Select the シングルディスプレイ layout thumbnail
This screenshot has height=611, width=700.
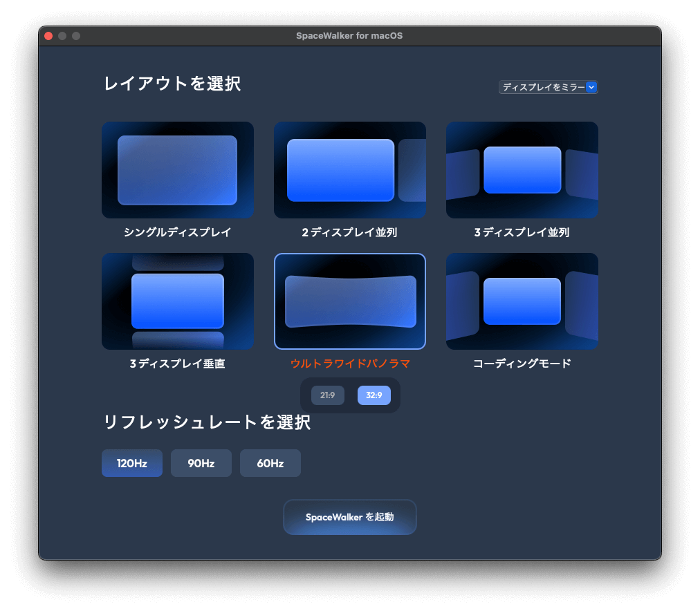(178, 170)
